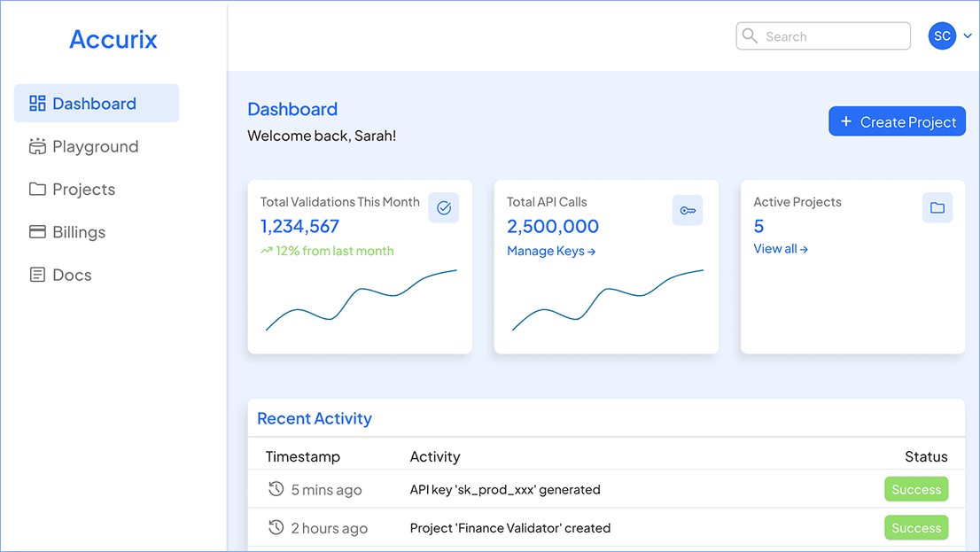The width and height of the screenshot is (980, 552).
Task: Expand the user account dropdown chevron
Action: pyautogui.click(x=968, y=36)
